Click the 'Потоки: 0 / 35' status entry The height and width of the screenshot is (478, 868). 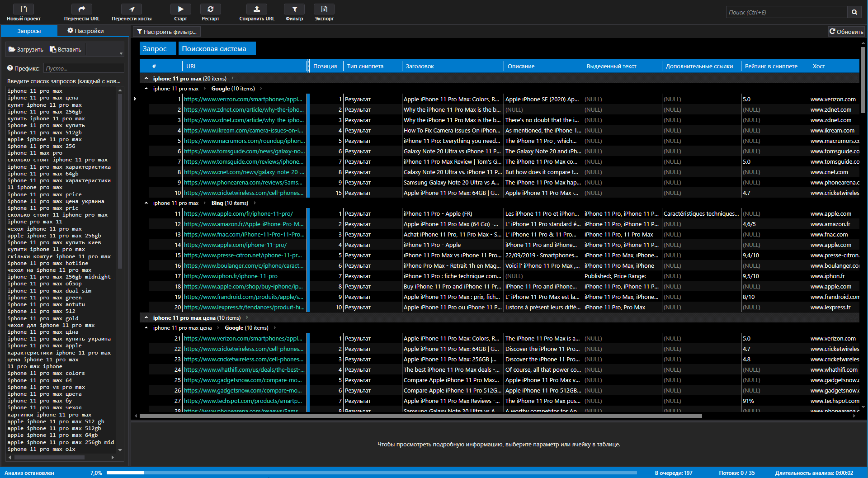736,473
